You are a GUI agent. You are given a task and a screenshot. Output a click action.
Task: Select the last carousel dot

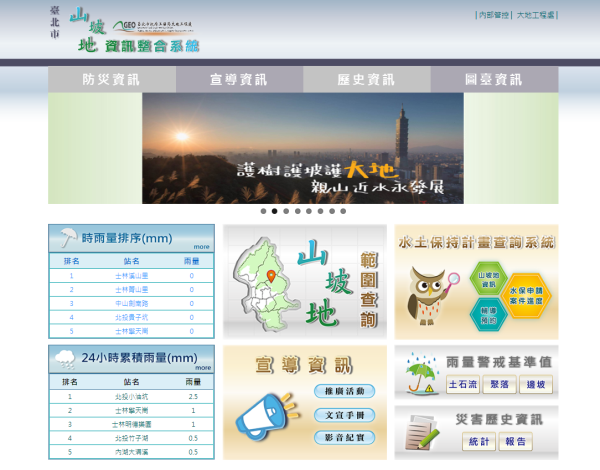tap(343, 211)
